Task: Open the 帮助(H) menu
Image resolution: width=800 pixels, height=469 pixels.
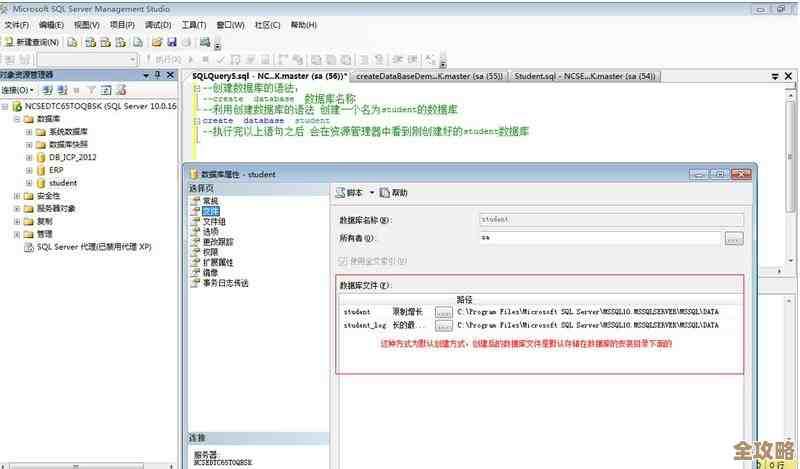Action: point(304,24)
